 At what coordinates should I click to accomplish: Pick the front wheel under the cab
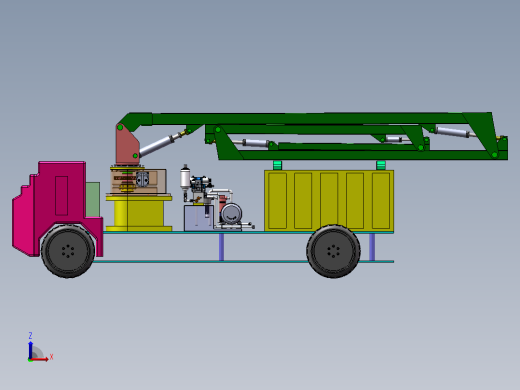pyautogui.click(x=68, y=251)
